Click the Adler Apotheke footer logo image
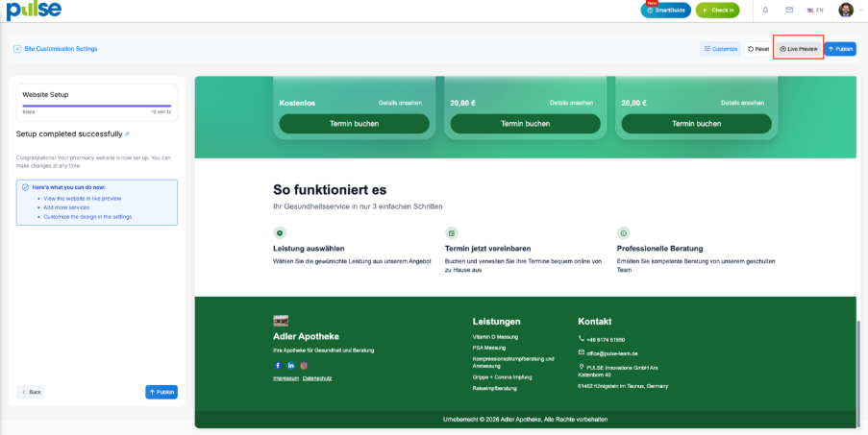This screenshot has height=435, width=868. pyautogui.click(x=281, y=321)
